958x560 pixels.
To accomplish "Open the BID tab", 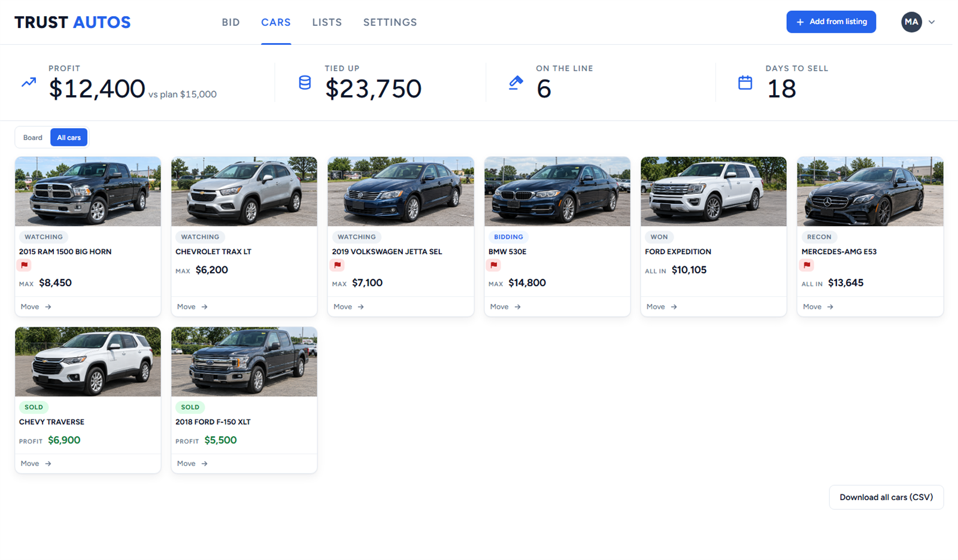I will click(x=231, y=22).
